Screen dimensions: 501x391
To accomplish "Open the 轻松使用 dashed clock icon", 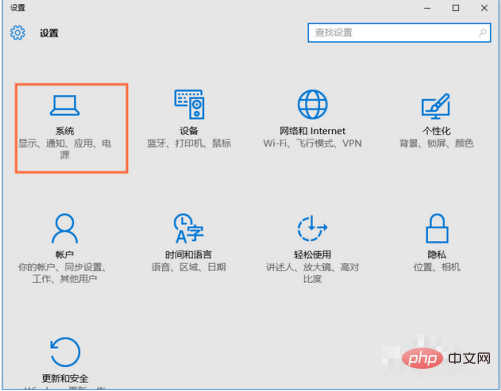I will pos(312,228).
